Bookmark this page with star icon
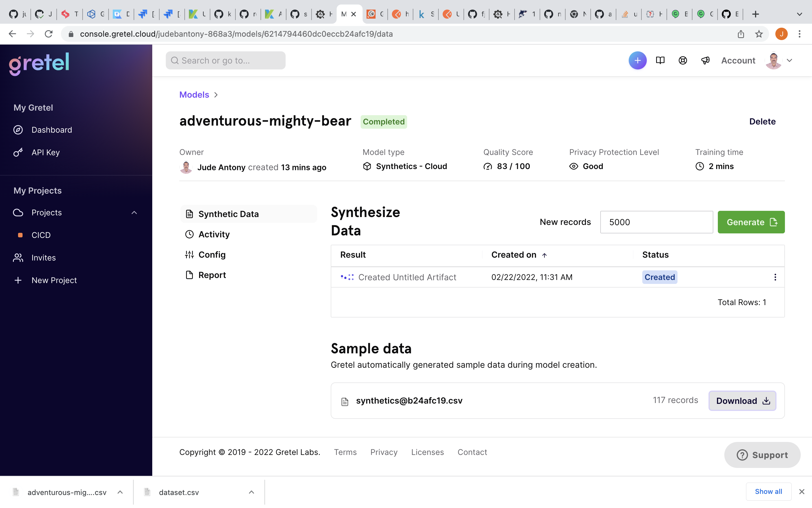This screenshot has height=508, width=812. pyautogui.click(x=759, y=34)
